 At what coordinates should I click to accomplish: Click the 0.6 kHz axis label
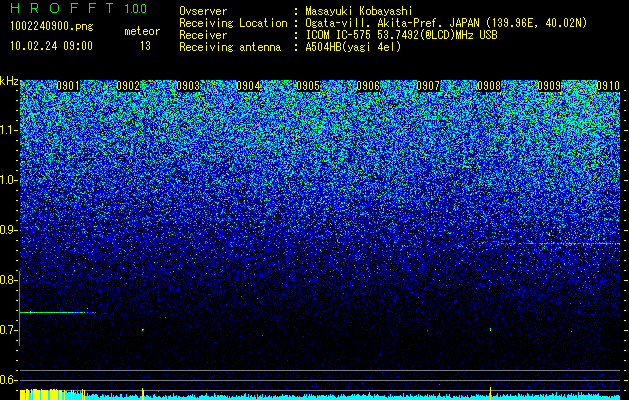click(x=8, y=380)
